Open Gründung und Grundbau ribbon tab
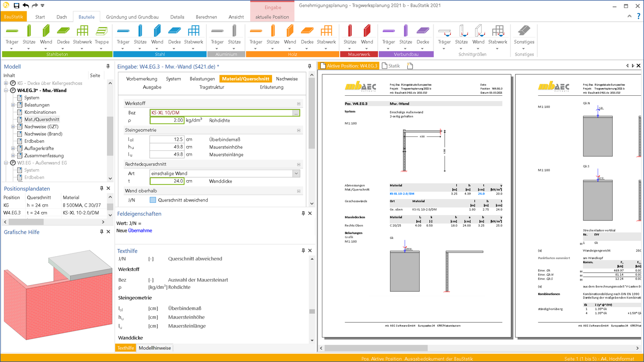Viewport: 644px width, 362px height. [x=132, y=17]
